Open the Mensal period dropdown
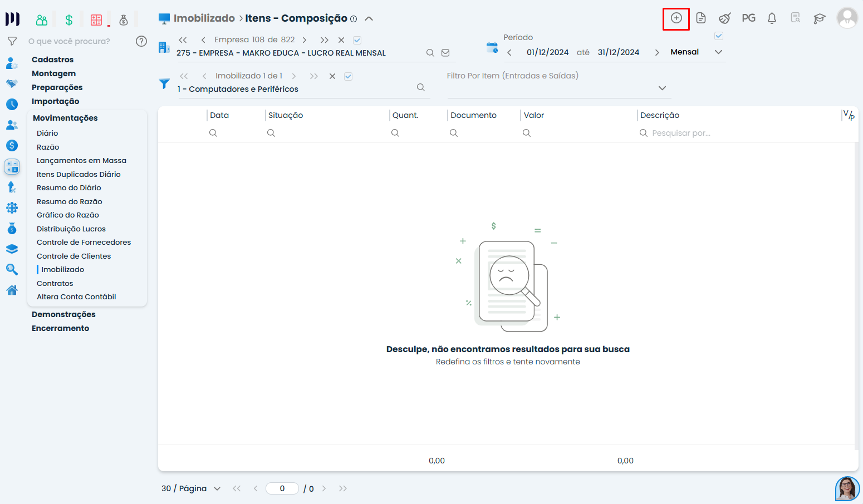863x504 pixels. pyautogui.click(x=696, y=52)
